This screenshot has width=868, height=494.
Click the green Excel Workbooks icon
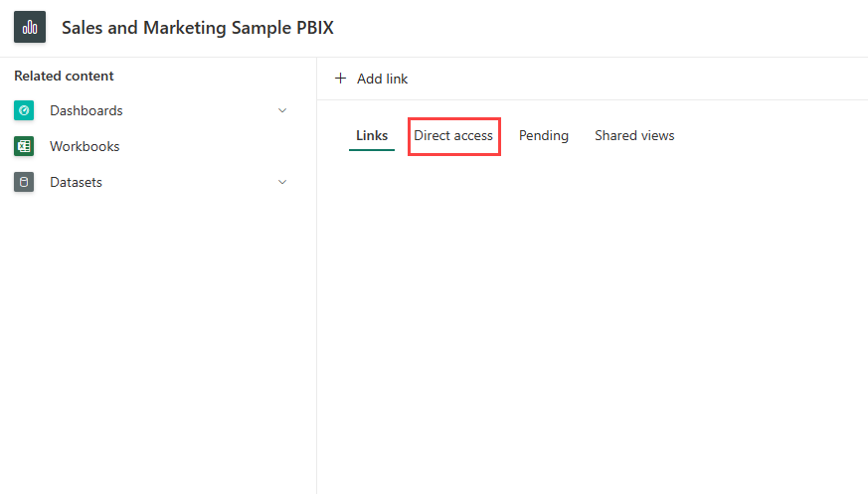24,146
